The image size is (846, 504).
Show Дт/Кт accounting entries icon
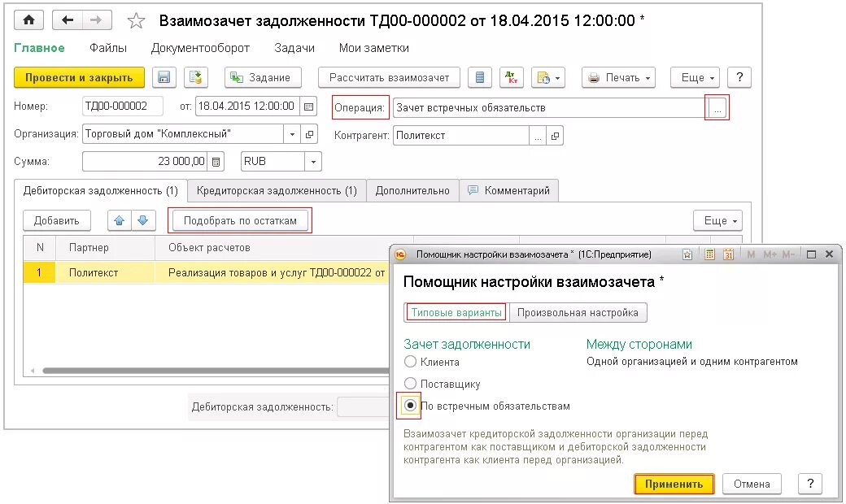511,77
